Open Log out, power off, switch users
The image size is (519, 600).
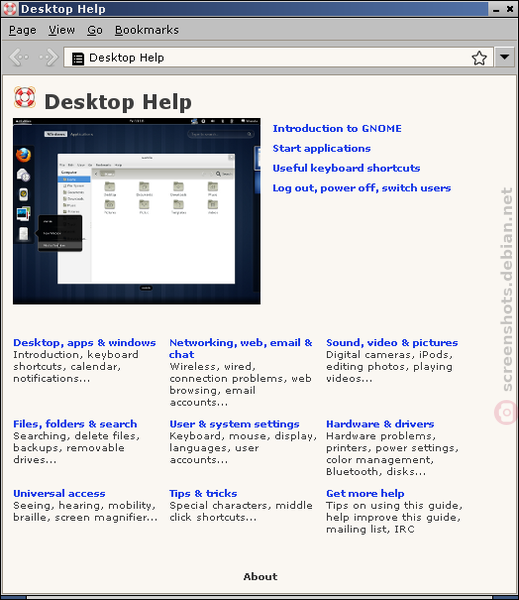(362, 188)
